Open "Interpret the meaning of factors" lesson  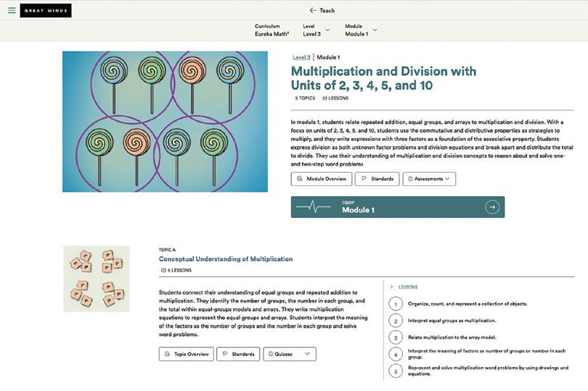[487, 354]
